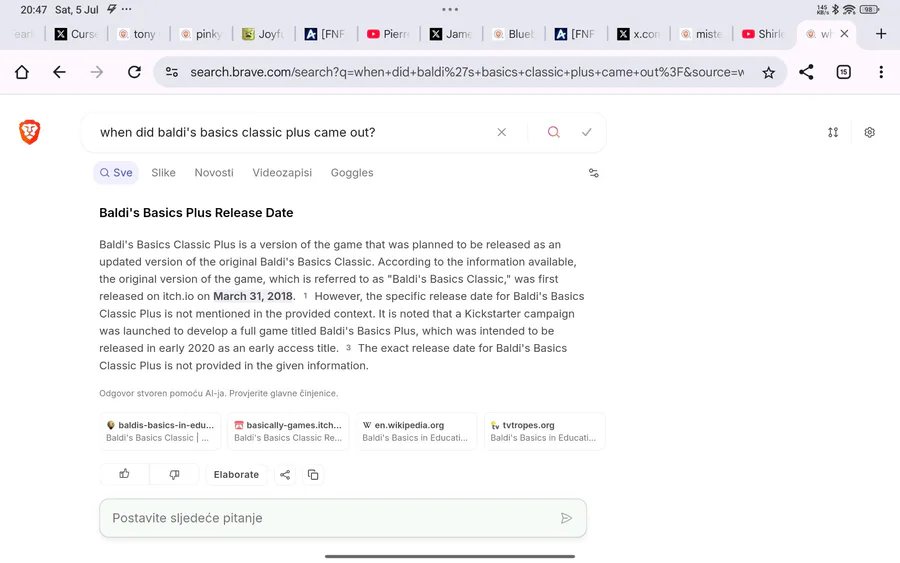Viewport: 900px width, 563px height.
Task: Click citation number 3 in the answer
Action: coord(348,347)
